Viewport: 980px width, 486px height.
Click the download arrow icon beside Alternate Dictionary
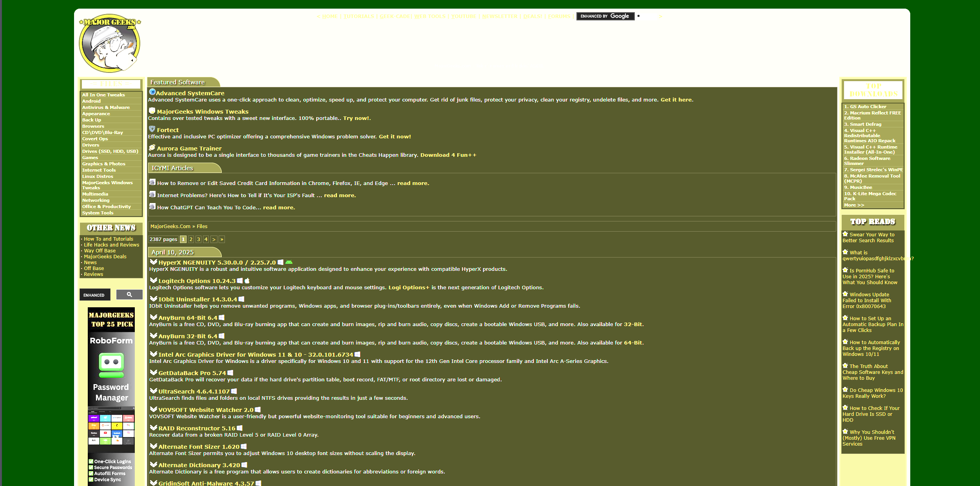point(153,464)
